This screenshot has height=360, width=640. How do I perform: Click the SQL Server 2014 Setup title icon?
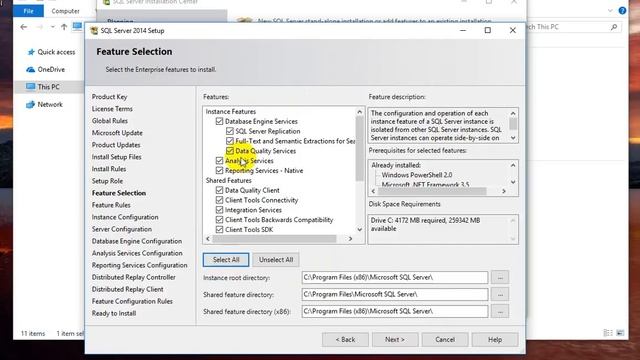94,31
